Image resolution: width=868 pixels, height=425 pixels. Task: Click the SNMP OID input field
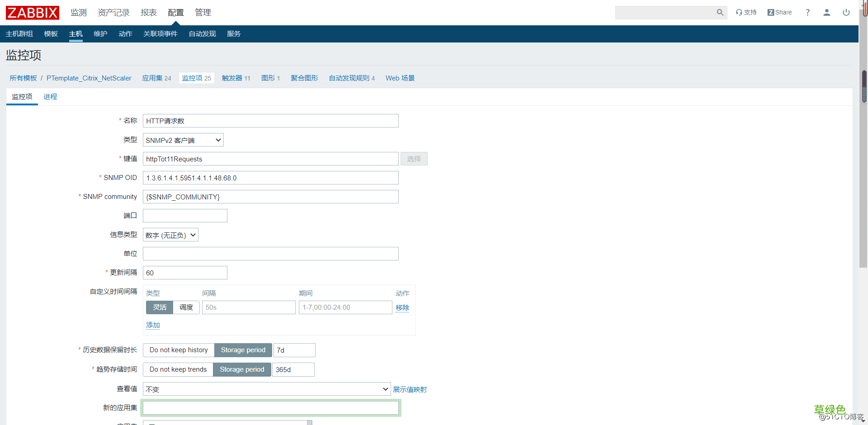(271, 178)
